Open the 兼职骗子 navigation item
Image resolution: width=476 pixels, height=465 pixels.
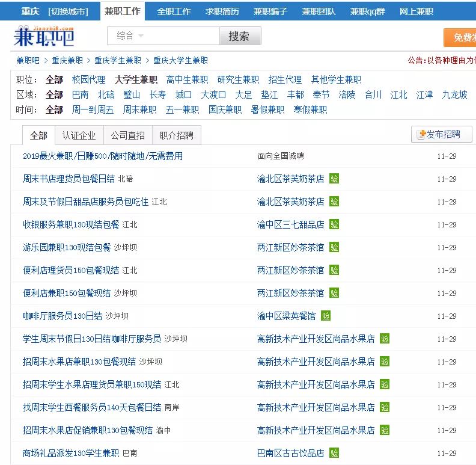(270, 11)
